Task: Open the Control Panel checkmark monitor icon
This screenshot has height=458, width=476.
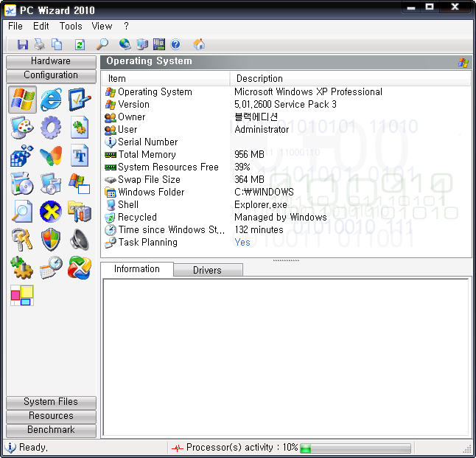Action: point(80,100)
